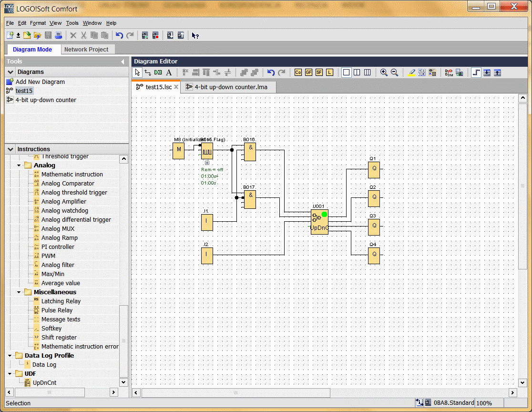Select the UpDnCnt UDF item
532x412 pixels.
(x=44, y=383)
